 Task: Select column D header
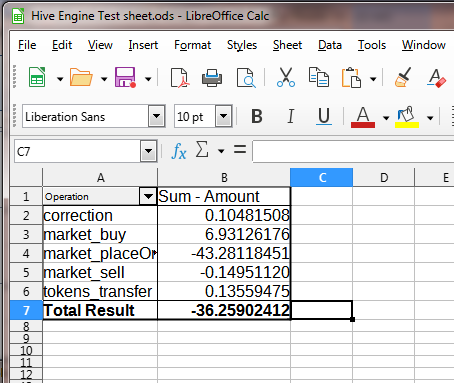(384, 177)
